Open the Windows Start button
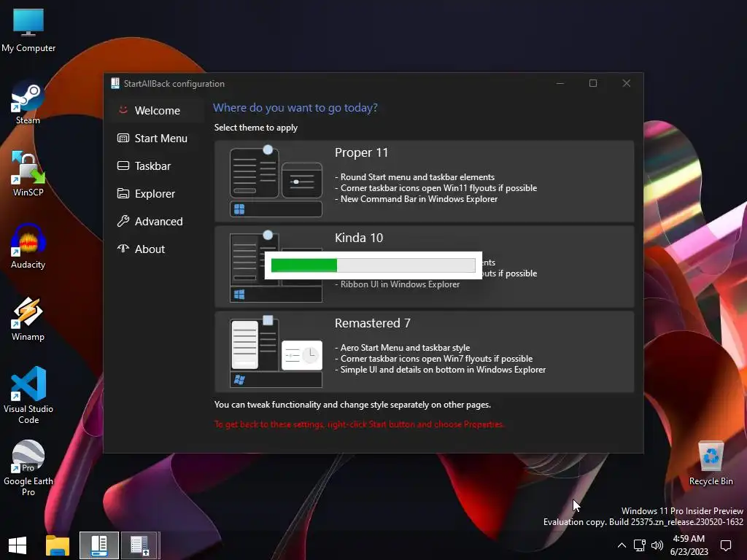Screen dimensions: 747x560 (x=18, y=545)
